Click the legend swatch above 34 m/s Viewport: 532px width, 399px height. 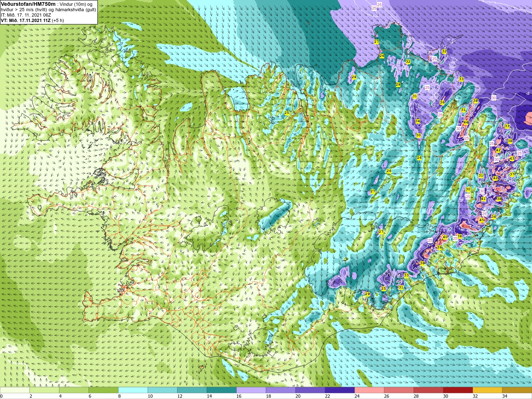click(x=517, y=390)
